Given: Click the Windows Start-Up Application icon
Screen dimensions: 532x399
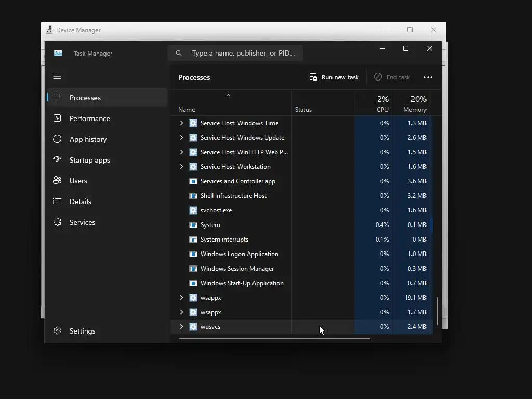Looking at the screenshot, I should [x=193, y=283].
